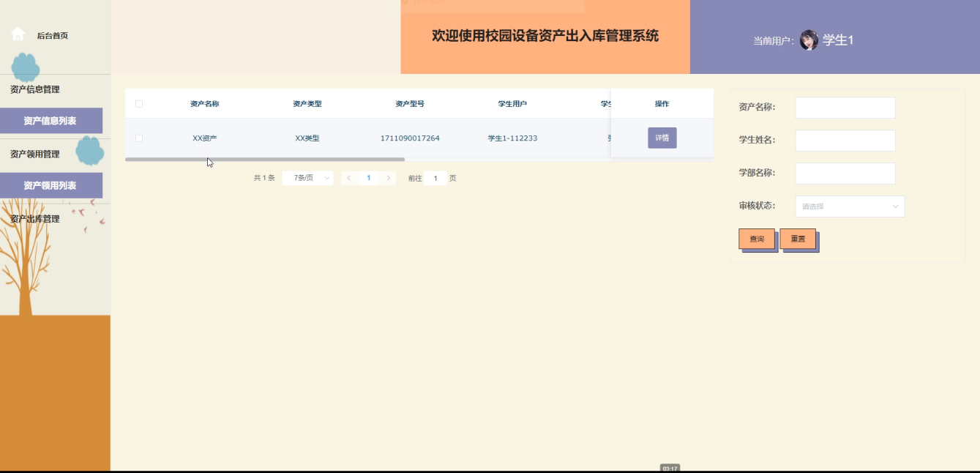Focus the 前往 page jump input

(x=435, y=178)
